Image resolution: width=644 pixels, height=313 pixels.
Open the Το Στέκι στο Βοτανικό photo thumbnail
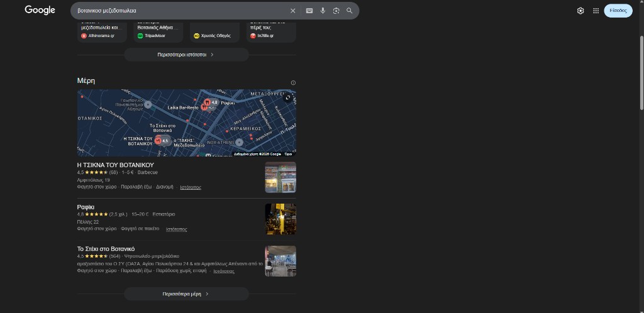coord(280,261)
